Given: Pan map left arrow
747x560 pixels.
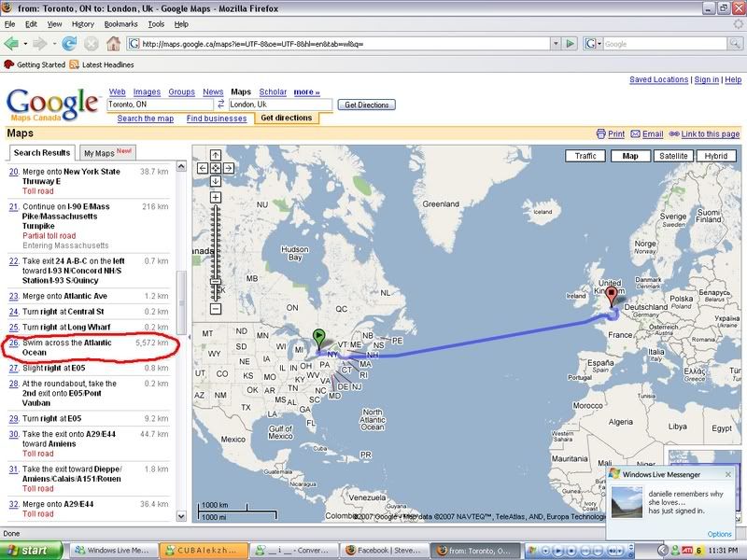Looking at the screenshot, I should tap(203, 168).
